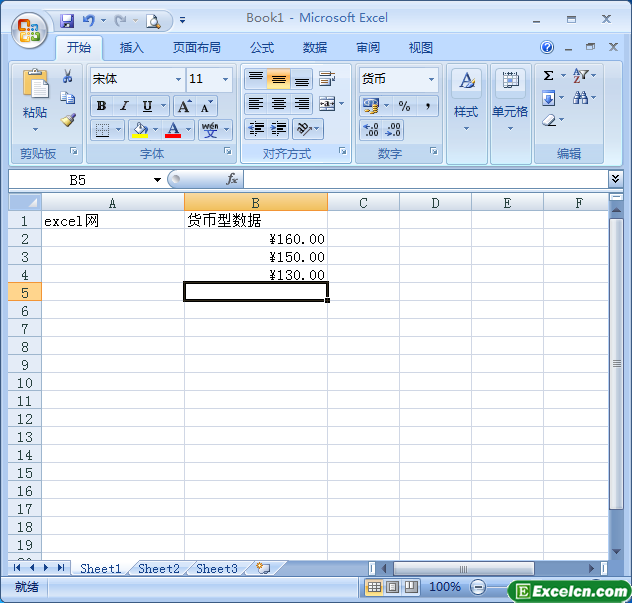Screen dimensions: 632x603
Task: Click into the formula bar input
Action: pyautogui.click(x=426, y=179)
